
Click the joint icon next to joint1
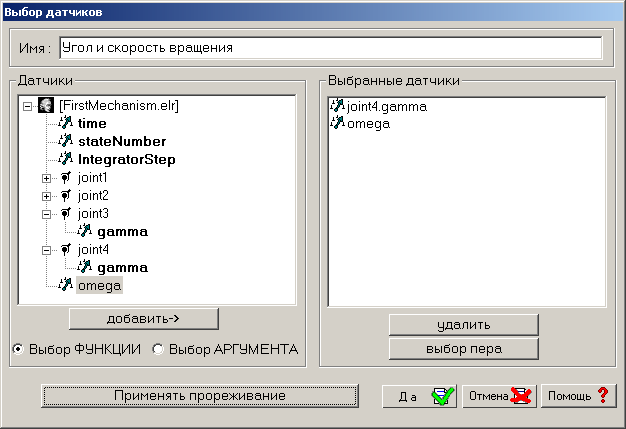click(x=65, y=177)
